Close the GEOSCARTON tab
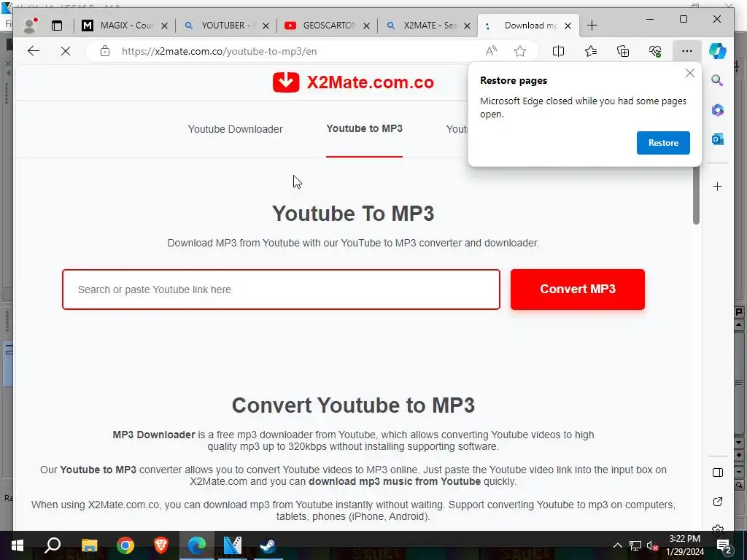 pos(366,26)
